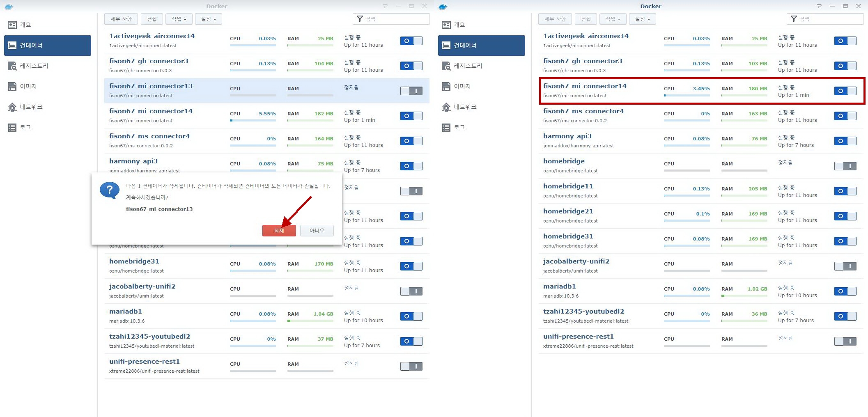Select 레지스트리 icon in right window sidebar
The height and width of the screenshot is (417, 868).
446,66
